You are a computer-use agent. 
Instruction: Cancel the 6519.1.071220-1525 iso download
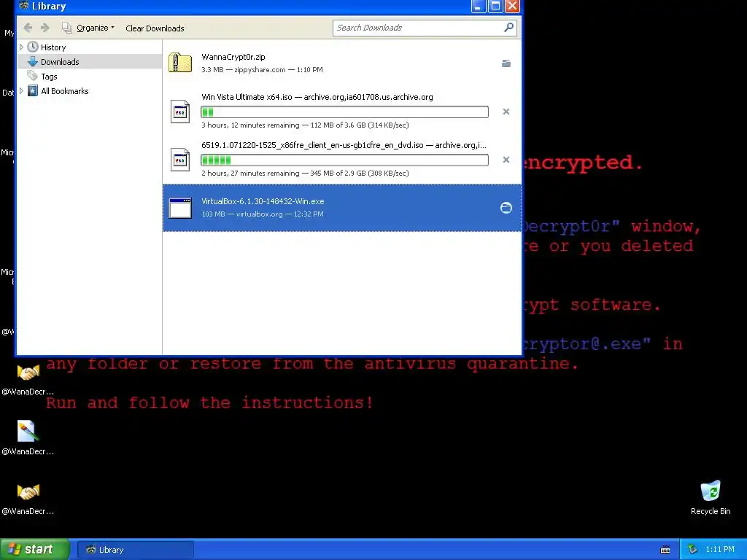click(x=506, y=160)
